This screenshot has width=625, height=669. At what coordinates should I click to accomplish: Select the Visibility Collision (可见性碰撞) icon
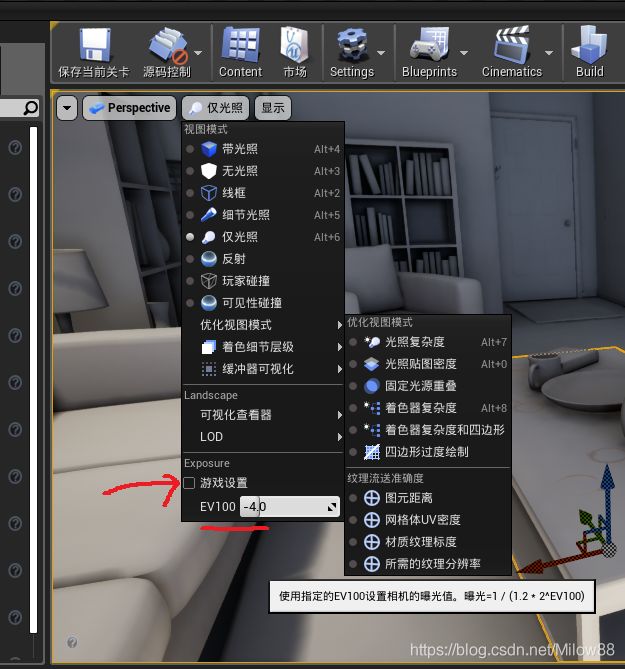coord(209,303)
